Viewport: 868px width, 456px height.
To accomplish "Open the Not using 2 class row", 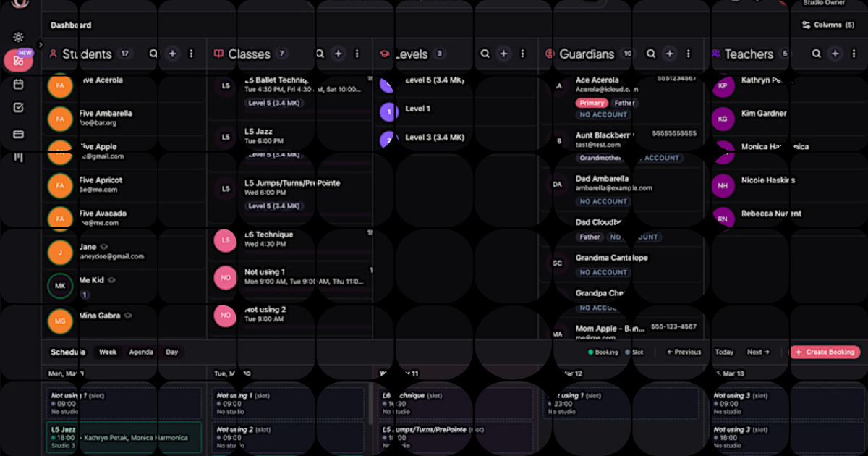I will 291,314.
